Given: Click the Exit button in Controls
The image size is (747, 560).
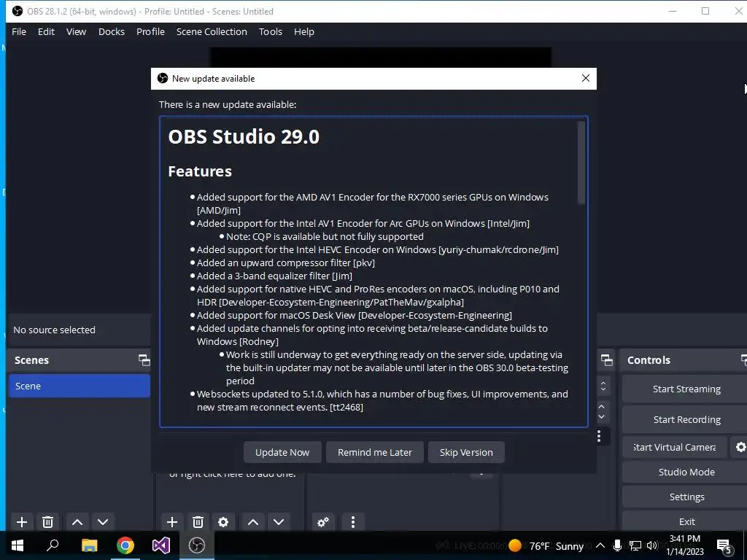Looking at the screenshot, I should point(686,521).
